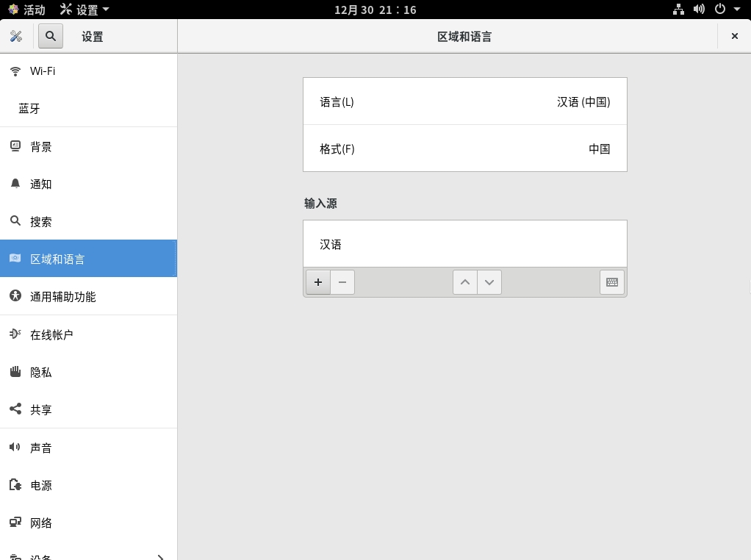Open the 设置 application menu in top bar
Image resolution: width=751 pixels, height=560 pixels.
[85, 10]
